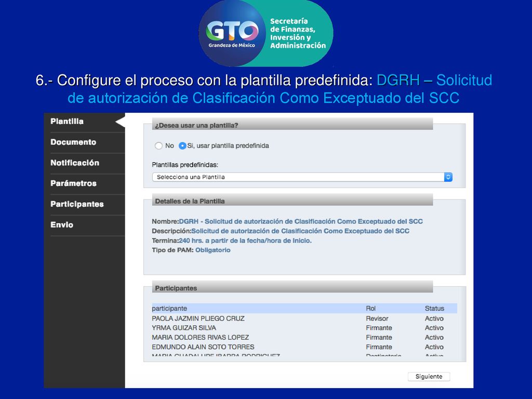Click the template name 'DGRH - Solicitud de autorización' value
This screenshot has width=532, height=399.
pos(301,221)
